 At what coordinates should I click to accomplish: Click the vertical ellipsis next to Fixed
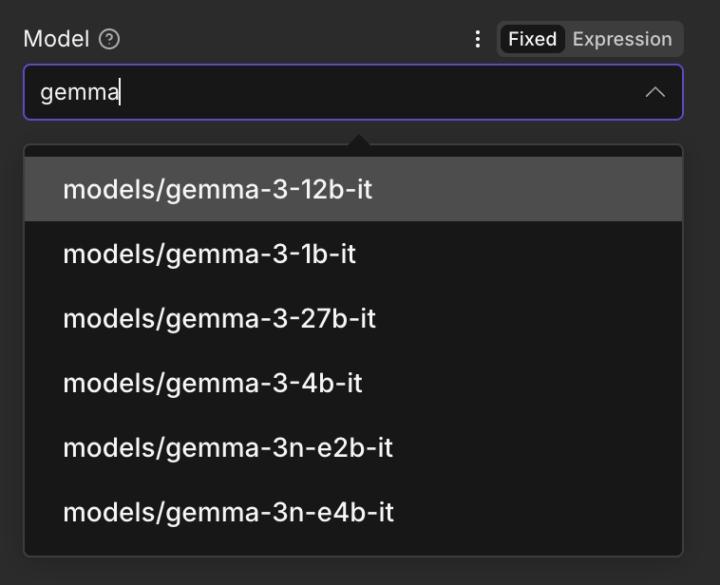478,39
